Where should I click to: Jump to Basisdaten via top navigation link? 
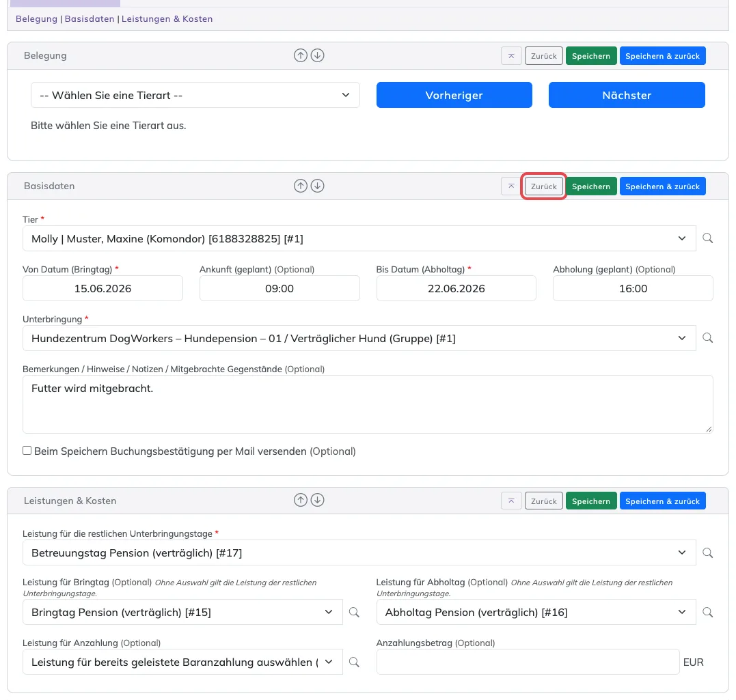coord(90,18)
